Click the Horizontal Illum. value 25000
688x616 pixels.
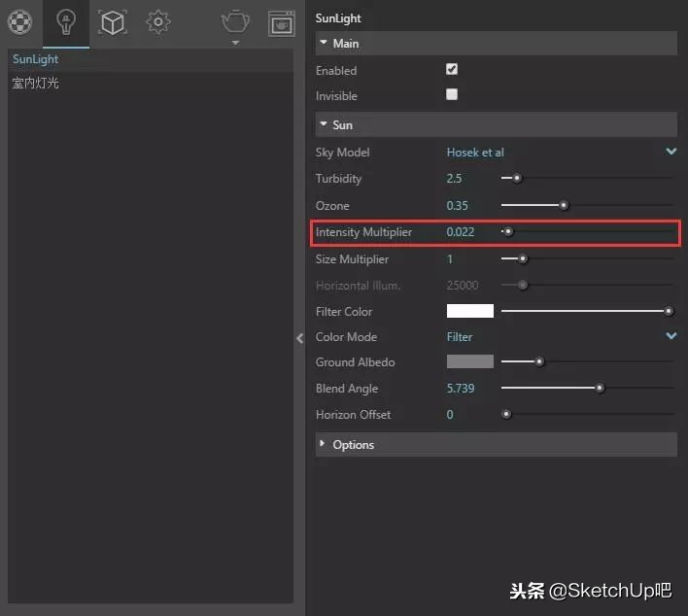(x=462, y=286)
